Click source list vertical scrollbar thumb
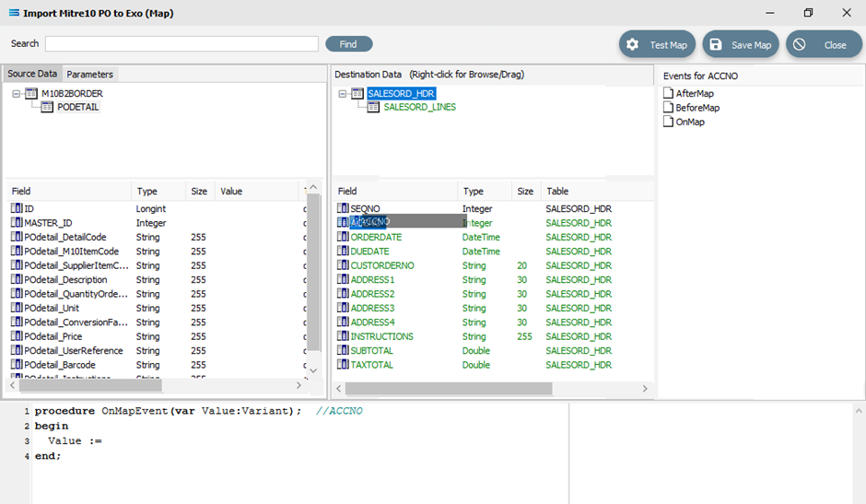The image size is (866, 504). pos(313,272)
